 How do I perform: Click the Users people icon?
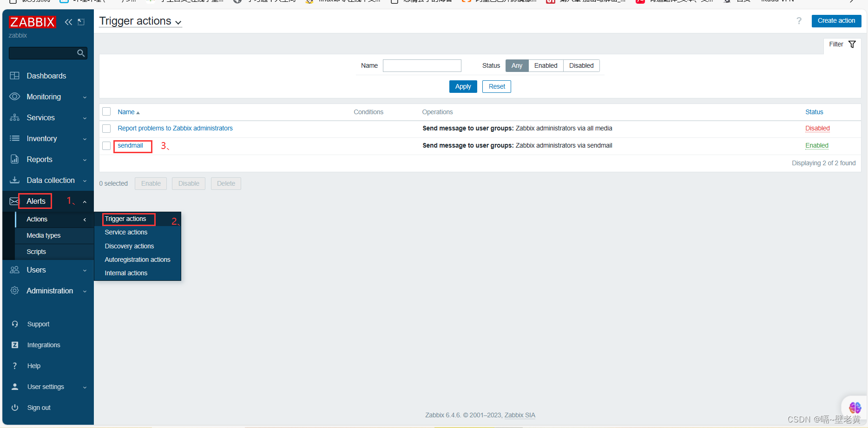[x=15, y=270]
